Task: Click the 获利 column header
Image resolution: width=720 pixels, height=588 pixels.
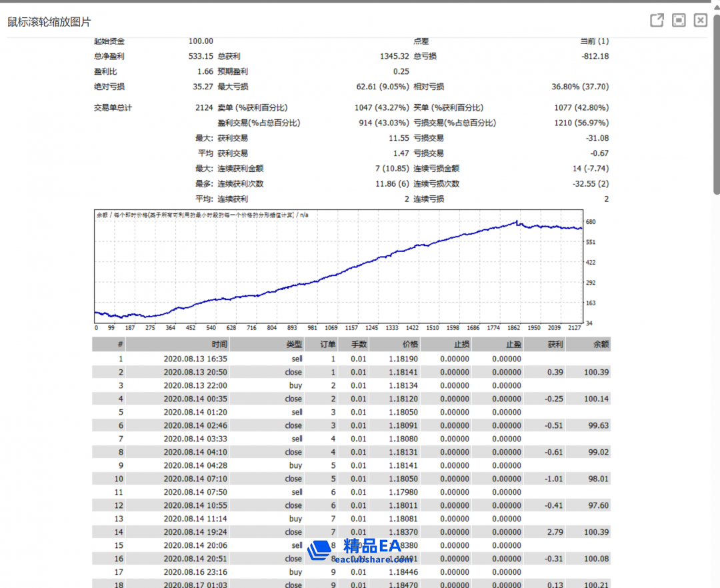Action: (555, 345)
